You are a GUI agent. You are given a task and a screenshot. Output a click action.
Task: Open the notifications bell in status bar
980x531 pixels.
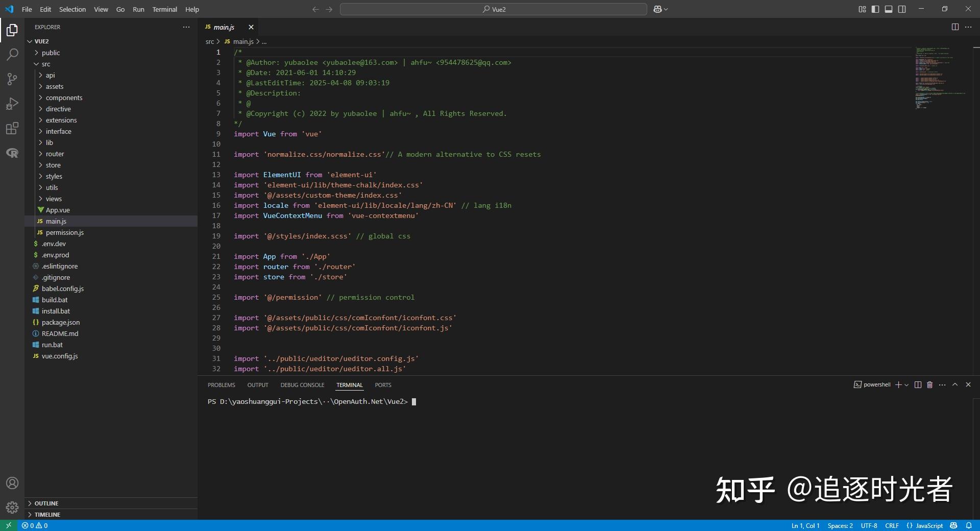click(x=969, y=525)
